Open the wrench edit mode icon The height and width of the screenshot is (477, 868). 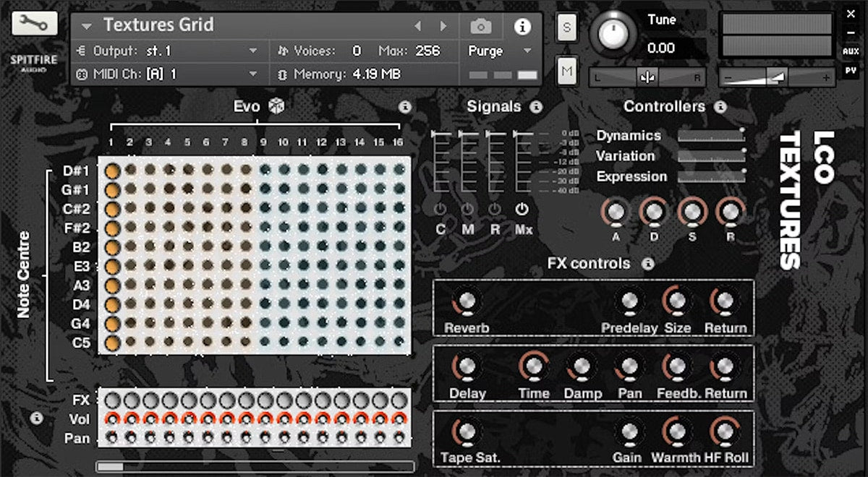coord(35,24)
